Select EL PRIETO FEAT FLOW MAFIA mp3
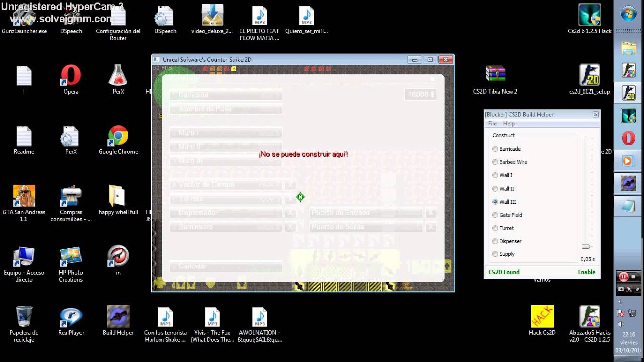Image resolution: width=644 pixels, height=362 pixels. click(259, 23)
